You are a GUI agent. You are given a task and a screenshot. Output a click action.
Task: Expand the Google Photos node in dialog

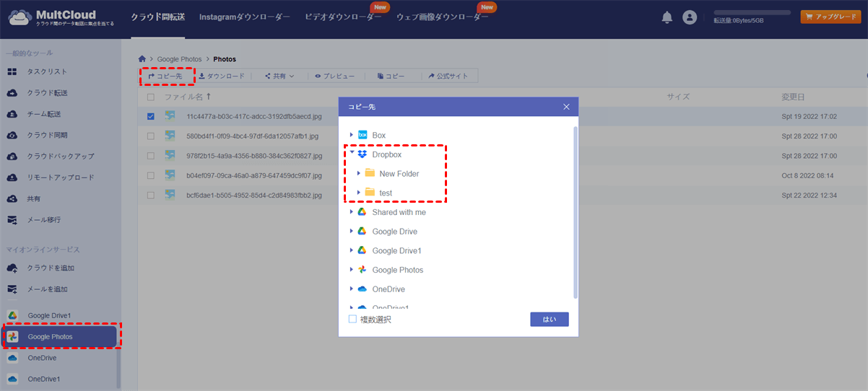(x=352, y=270)
